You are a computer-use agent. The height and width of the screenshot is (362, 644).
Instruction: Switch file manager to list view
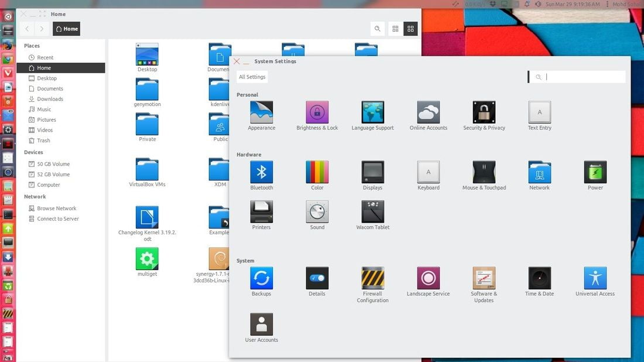coord(395,29)
